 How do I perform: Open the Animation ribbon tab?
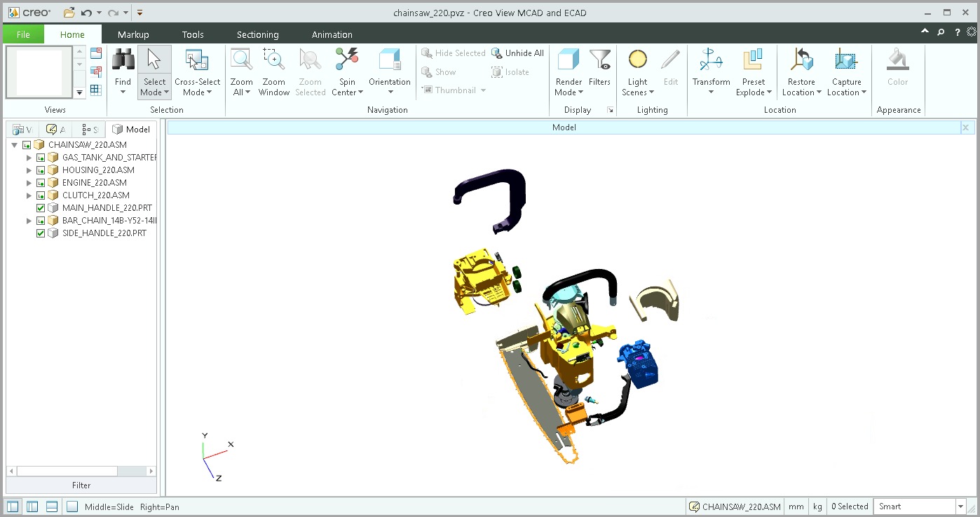click(332, 34)
